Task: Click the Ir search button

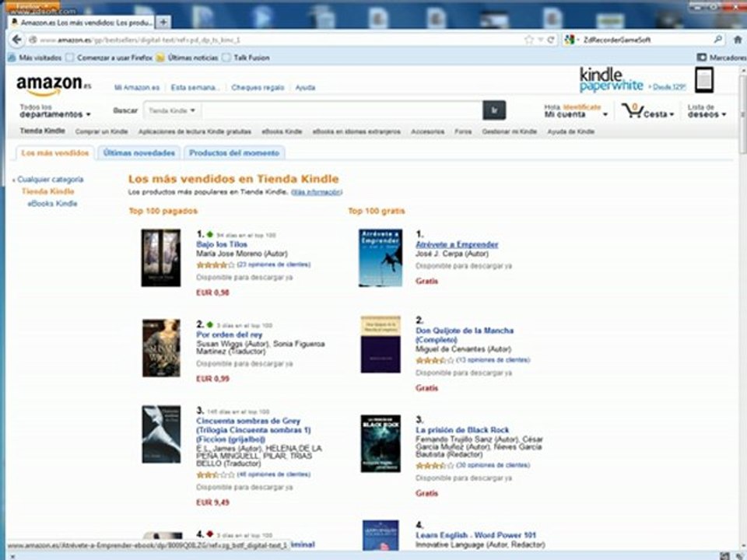Action: pos(494,110)
